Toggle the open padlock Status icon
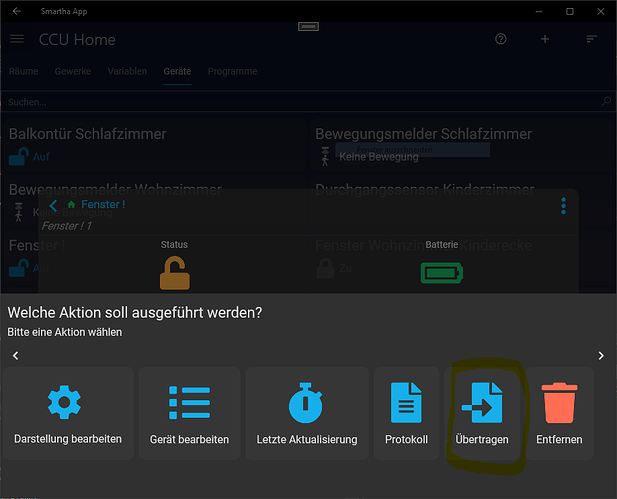617x499 pixels. pyautogui.click(x=174, y=271)
